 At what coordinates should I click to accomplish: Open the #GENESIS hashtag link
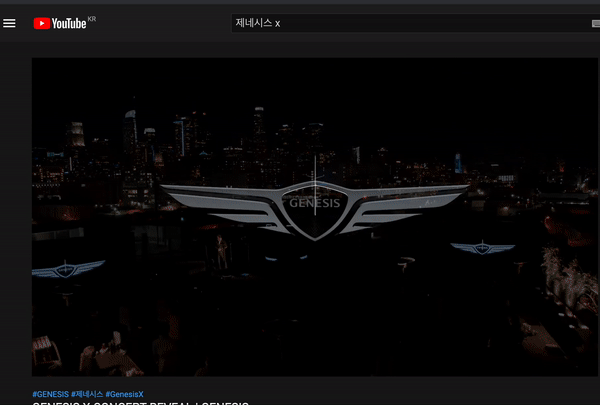coord(51,394)
